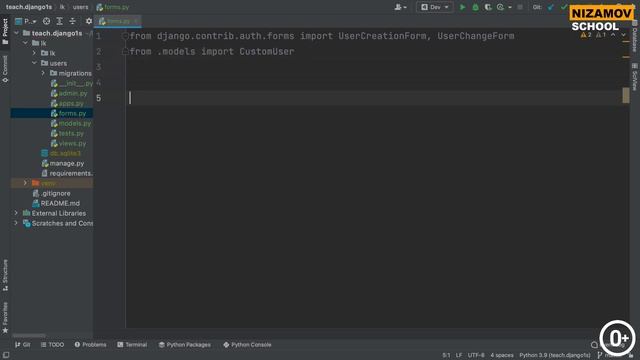Image resolution: width=640 pixels, height=360 pixels.
Task: Click the collapse all icon in the Project panel
Action: pos(72,21)
